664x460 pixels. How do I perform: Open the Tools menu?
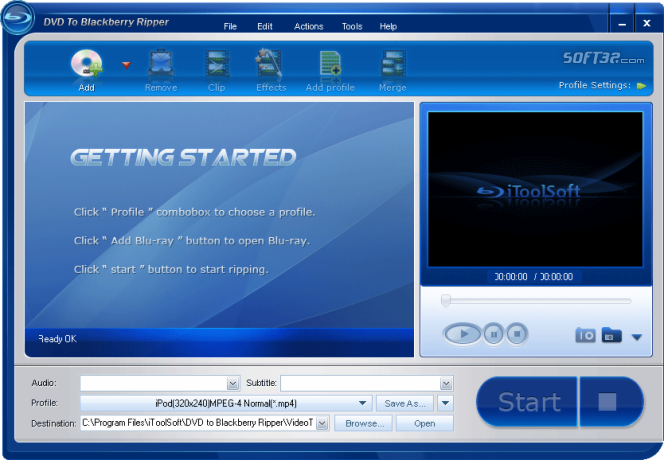(x=352, y=26)
